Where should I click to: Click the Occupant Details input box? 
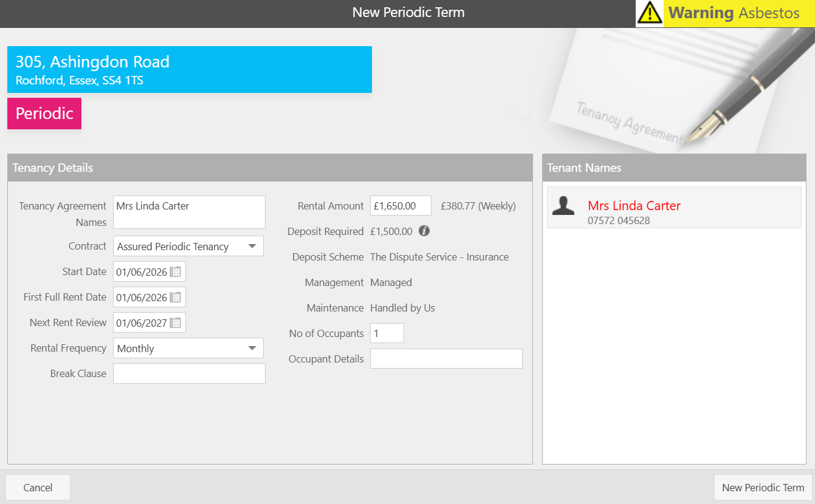[446, 358]
